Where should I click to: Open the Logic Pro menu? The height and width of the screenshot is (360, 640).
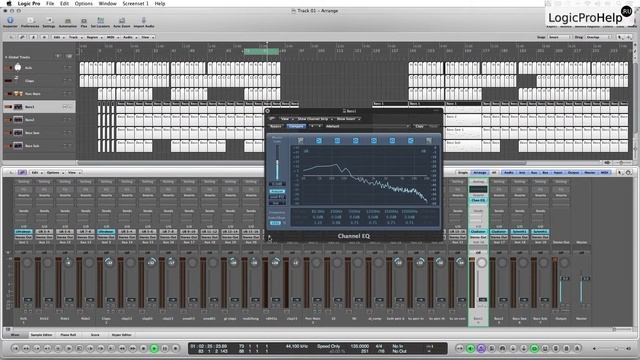click(29, 3)
